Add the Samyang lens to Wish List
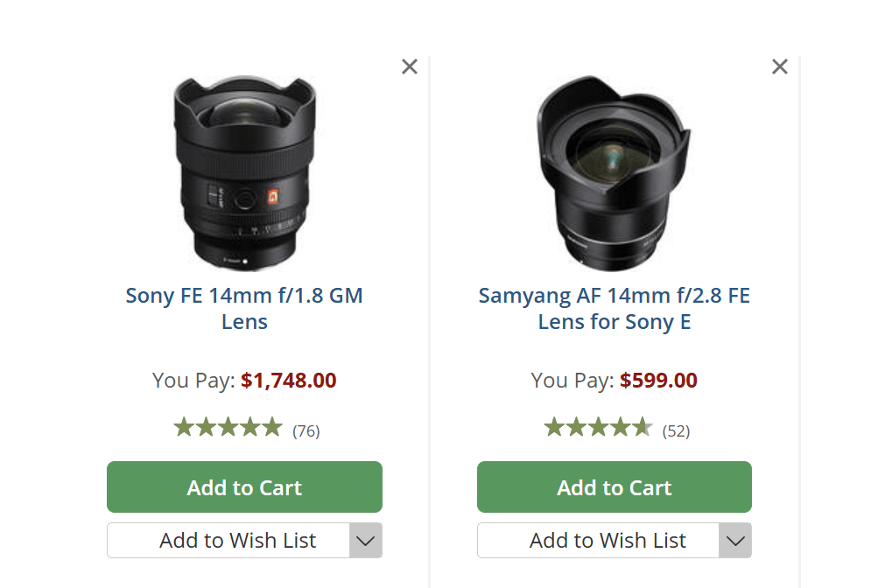The image size is (871, 588). (599, 541)
